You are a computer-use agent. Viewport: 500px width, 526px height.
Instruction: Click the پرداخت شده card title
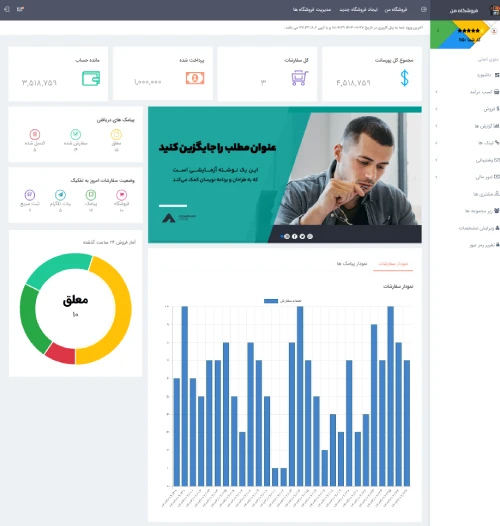pyautogui.click(x=192, y=60)
